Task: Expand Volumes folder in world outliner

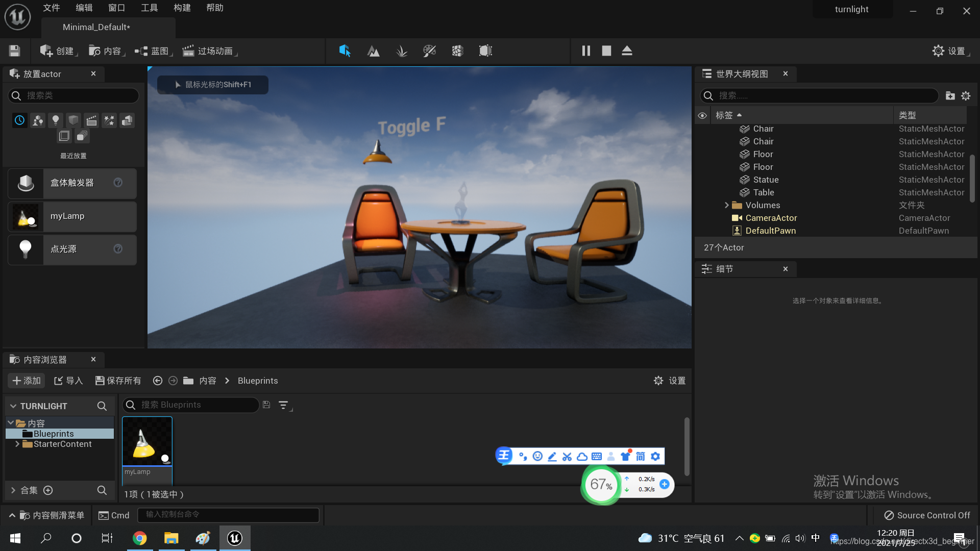Action: coord(727,205)
